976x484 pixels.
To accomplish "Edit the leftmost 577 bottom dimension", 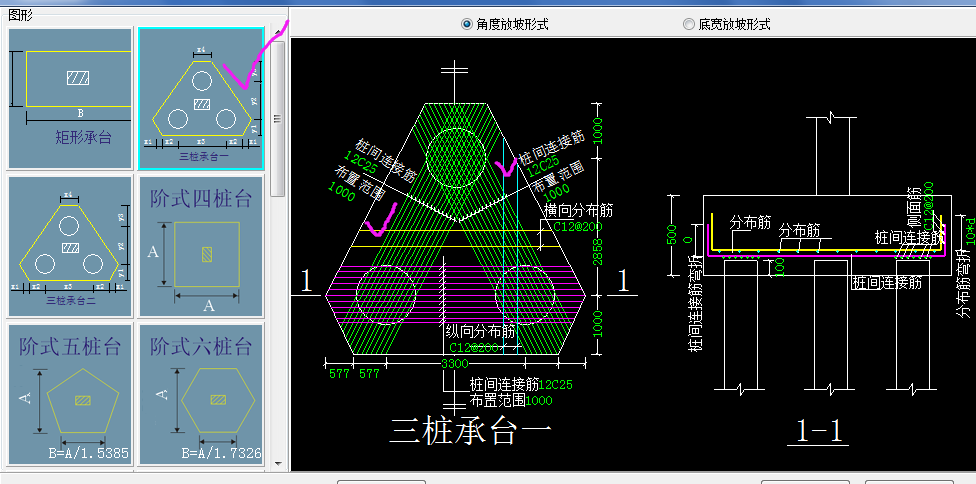I will [x=339, y=374].
